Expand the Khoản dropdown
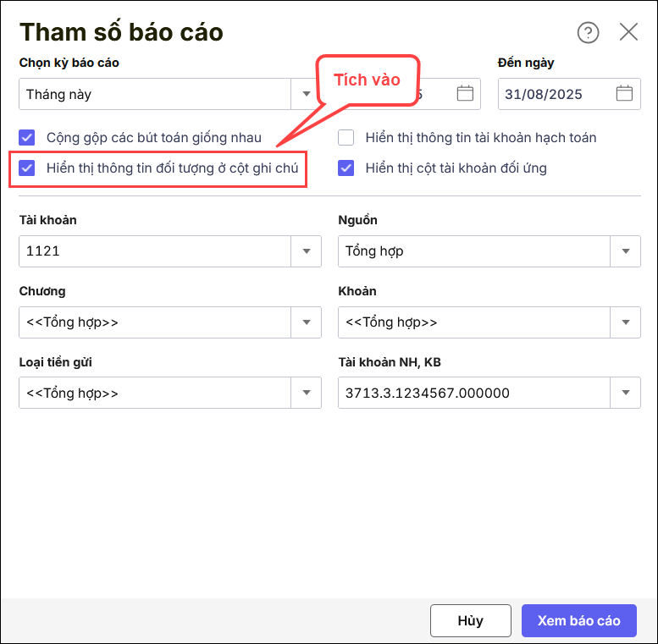The height and width of the screenshot is (644, 658). tap(625, 322)
